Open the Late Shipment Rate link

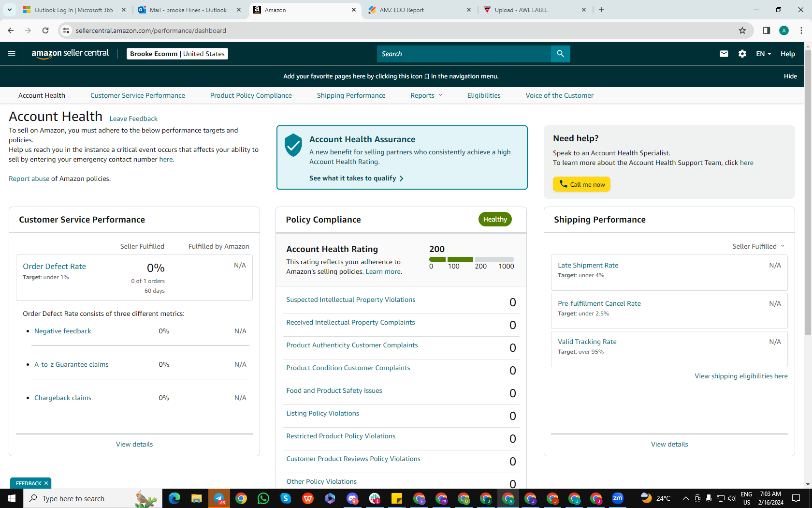[x=588, y=265]
